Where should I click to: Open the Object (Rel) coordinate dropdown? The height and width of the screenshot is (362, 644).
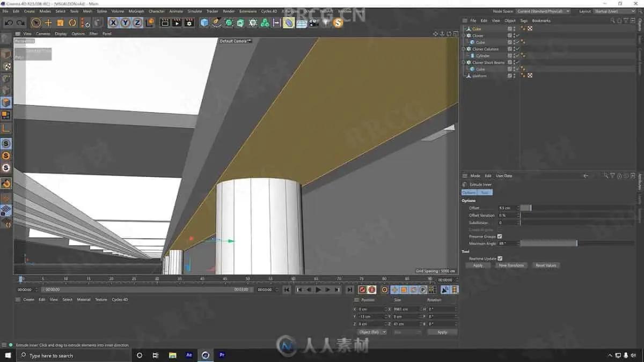click(372, 332)
